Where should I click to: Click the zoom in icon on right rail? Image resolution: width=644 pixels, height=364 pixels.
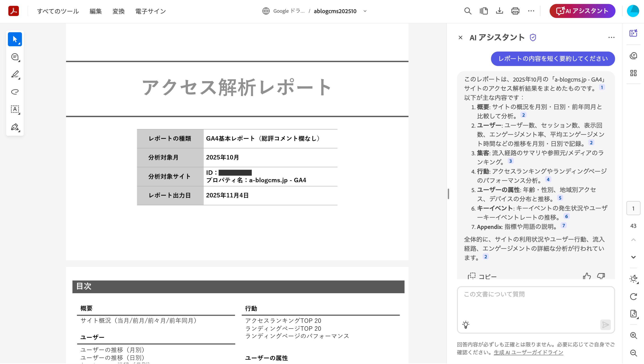(633, 336)
